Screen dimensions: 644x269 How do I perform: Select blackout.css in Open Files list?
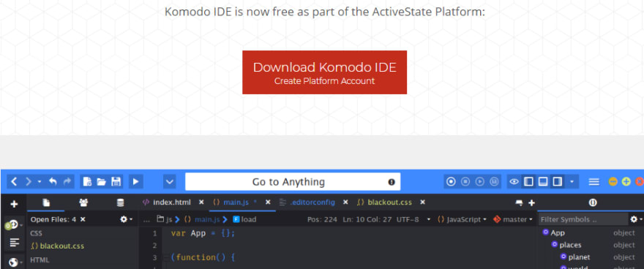pyautogui.click(x=58, y=246)
